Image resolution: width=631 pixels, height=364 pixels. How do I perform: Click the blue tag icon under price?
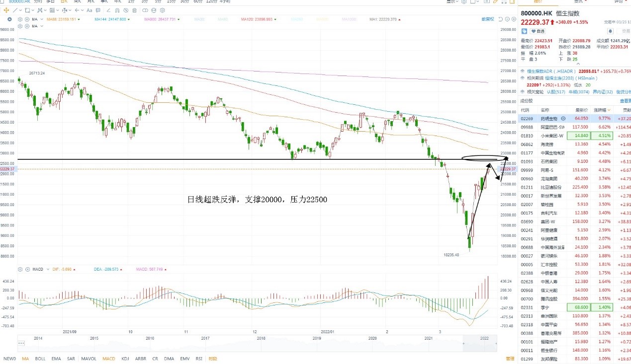point(524,31)
